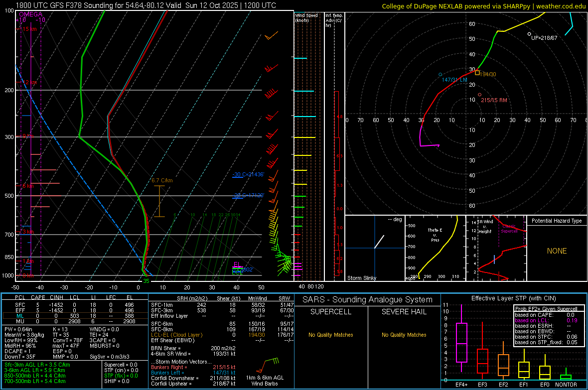The height and width of the screenshot is (390, 588).
Task: Click the 'Theta-E v. Pres' inset label
Action: (x=435, y=235)
